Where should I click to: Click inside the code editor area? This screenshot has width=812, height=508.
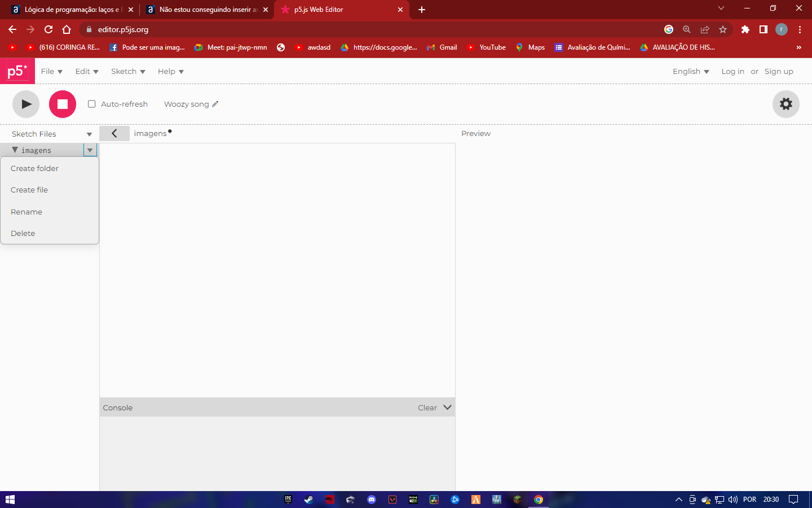pos(277,270)
